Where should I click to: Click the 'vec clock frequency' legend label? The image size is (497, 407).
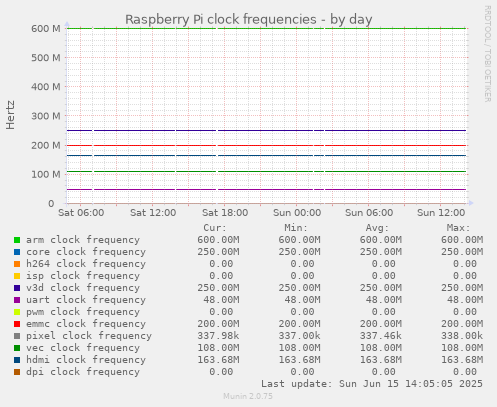pyautogui.click(x=83, y=348)
